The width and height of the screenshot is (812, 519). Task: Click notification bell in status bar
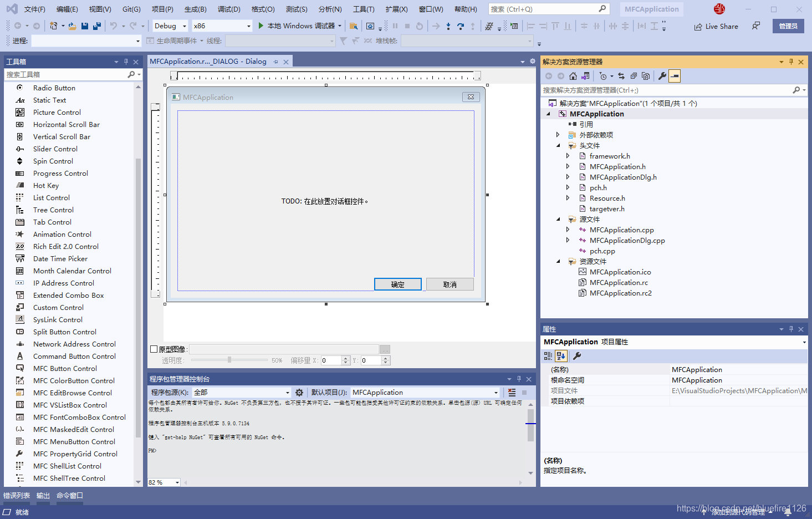point(788,512)
